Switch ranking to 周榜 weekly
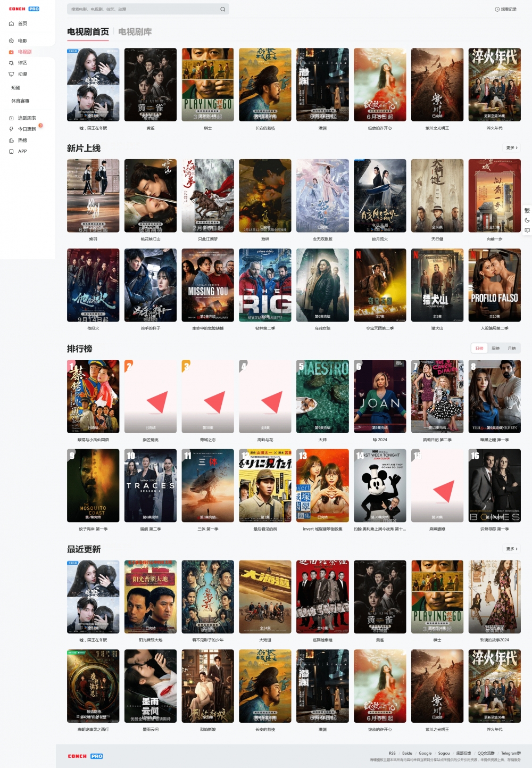The image size is (532, 768). click(x=495, y=349)
